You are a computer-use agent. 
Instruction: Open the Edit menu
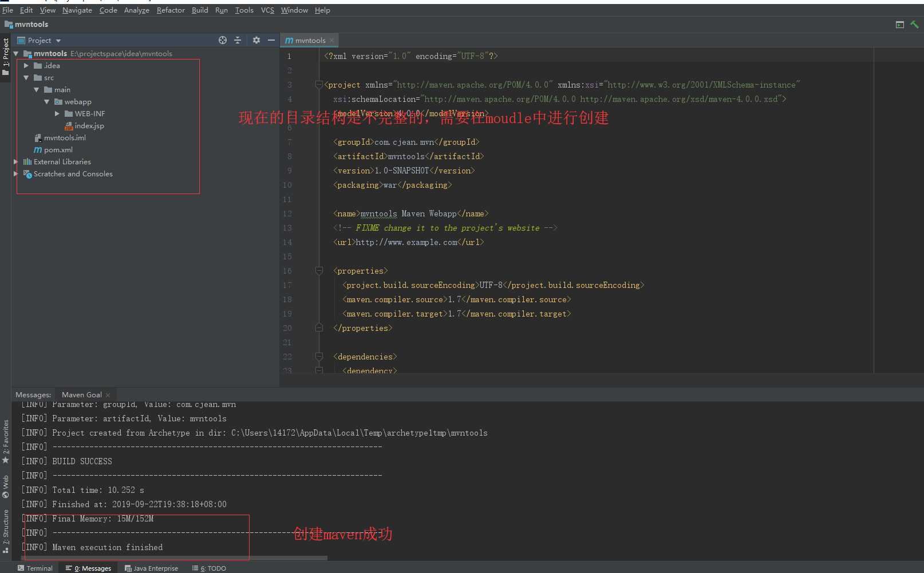[x=26, y=10]
